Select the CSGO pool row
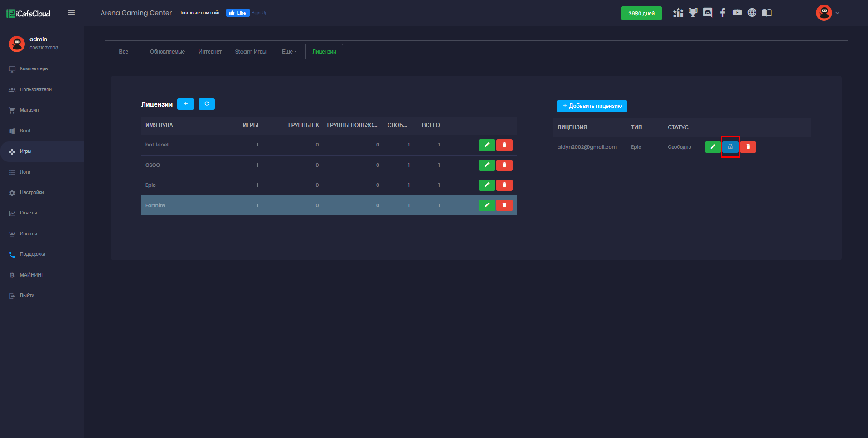 (x=329, y=165)
